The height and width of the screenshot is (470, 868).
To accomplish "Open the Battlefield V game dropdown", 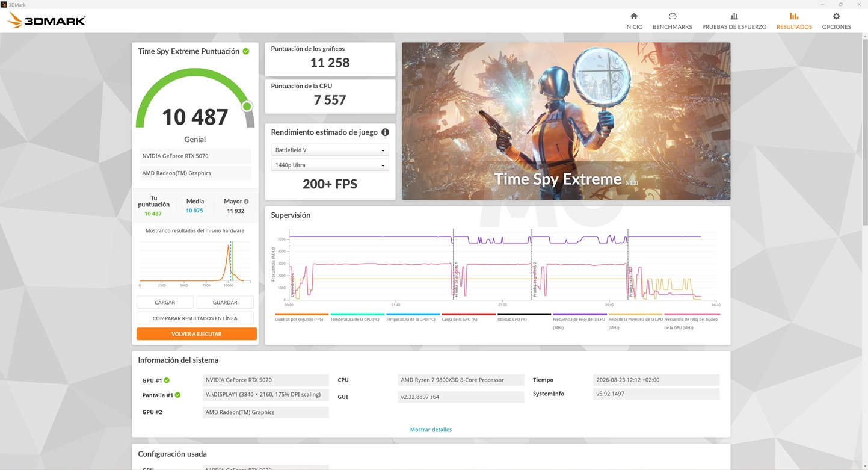I will 330,150.
